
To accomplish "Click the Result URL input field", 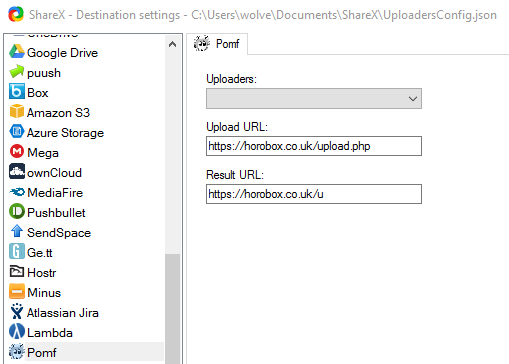I will click(x=314, y=194).
